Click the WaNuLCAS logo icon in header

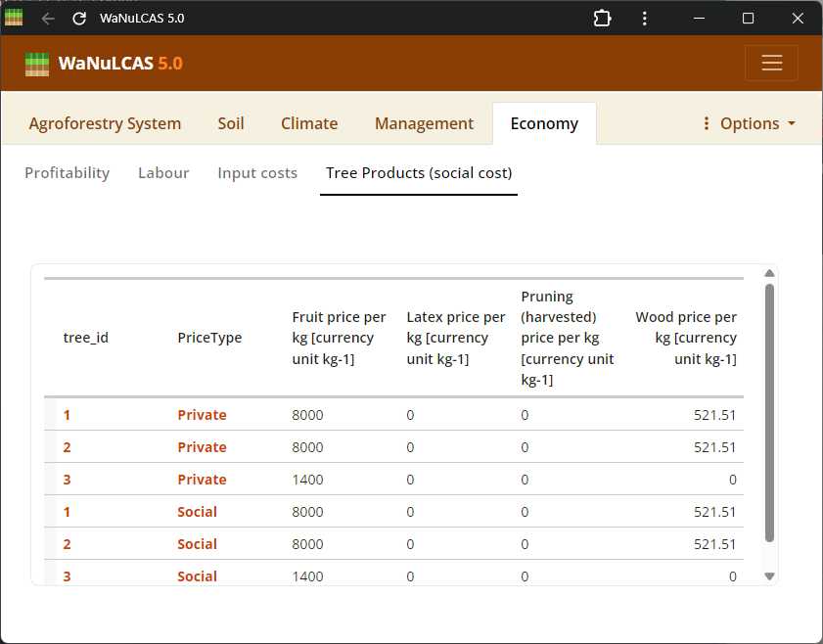click(37, 64)
